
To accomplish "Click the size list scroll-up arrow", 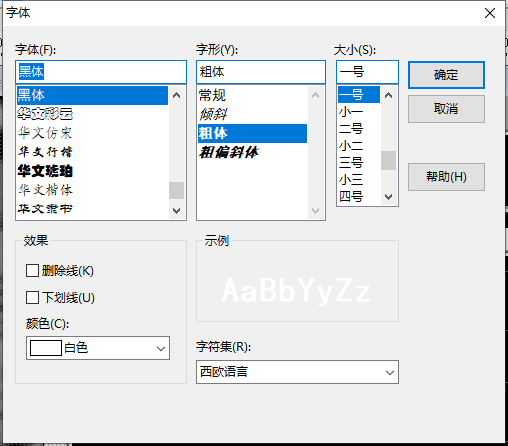I will click(388, 95).
